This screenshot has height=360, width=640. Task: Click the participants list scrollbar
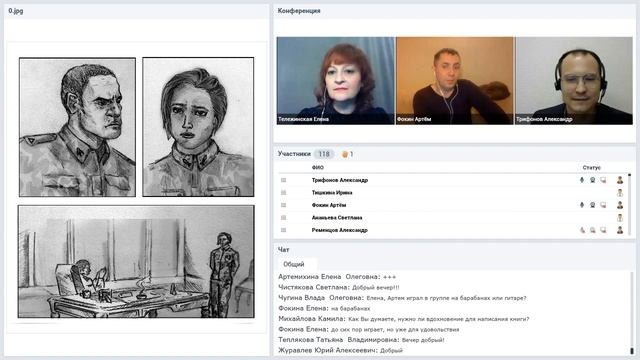(629, 204)
